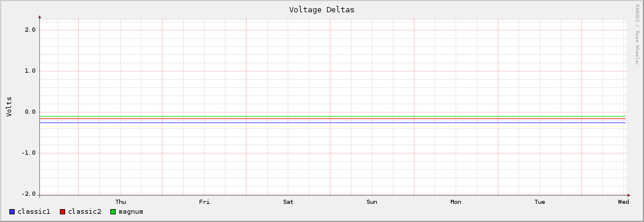This screenshot has width=644, height=222.
Task: Click the Thu x-axis label
Action: [121, 202]
